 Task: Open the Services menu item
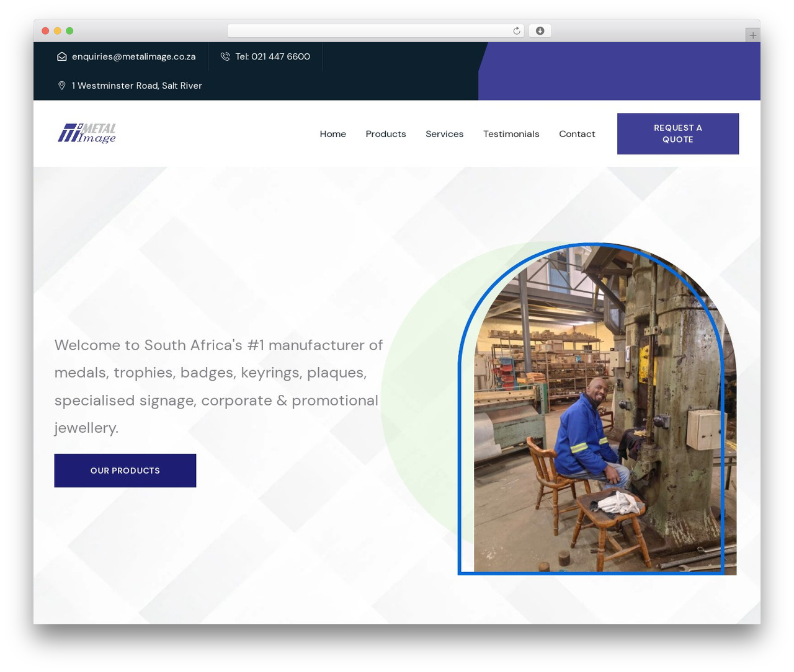coord(445,134)
